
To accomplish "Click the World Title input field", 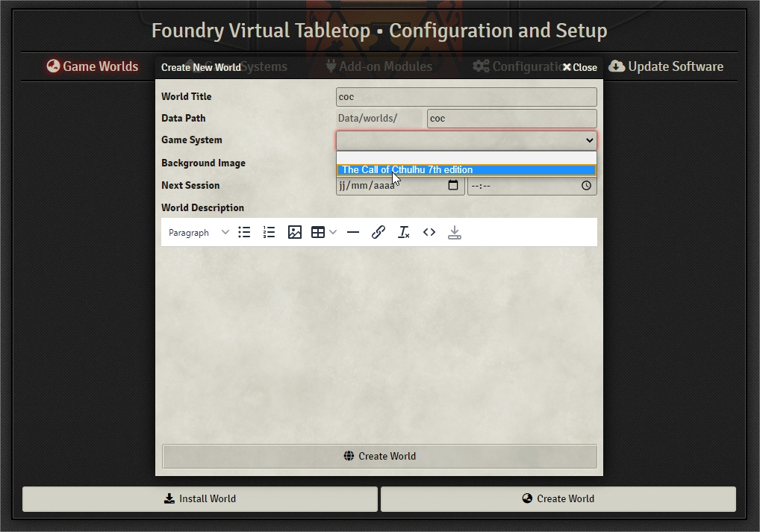I will pos(467,97).
